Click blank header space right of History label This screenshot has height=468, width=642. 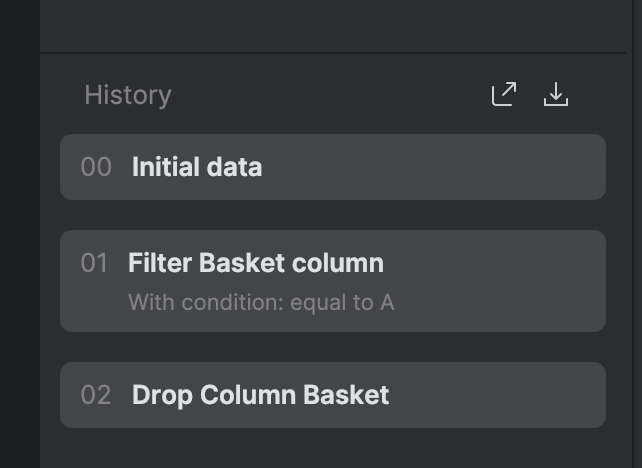click(330, 95)
